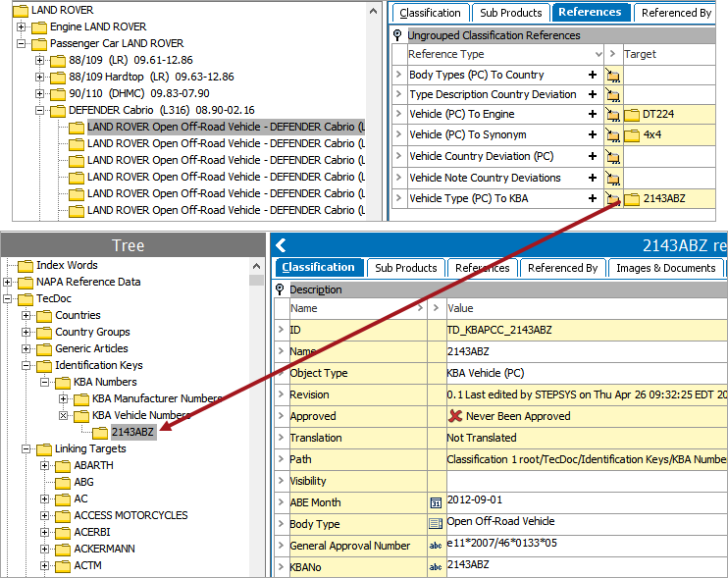Collapse the KBA Numbers node

(x=44, y=383)
